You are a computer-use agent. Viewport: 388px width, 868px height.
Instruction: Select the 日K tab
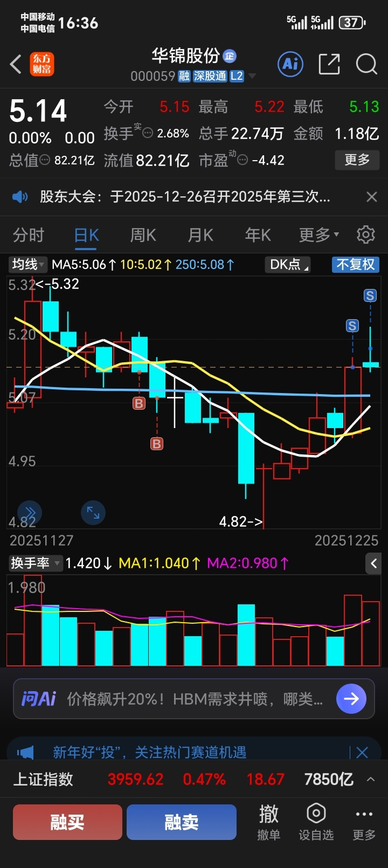pyautogui.click(x=86, y=235)
